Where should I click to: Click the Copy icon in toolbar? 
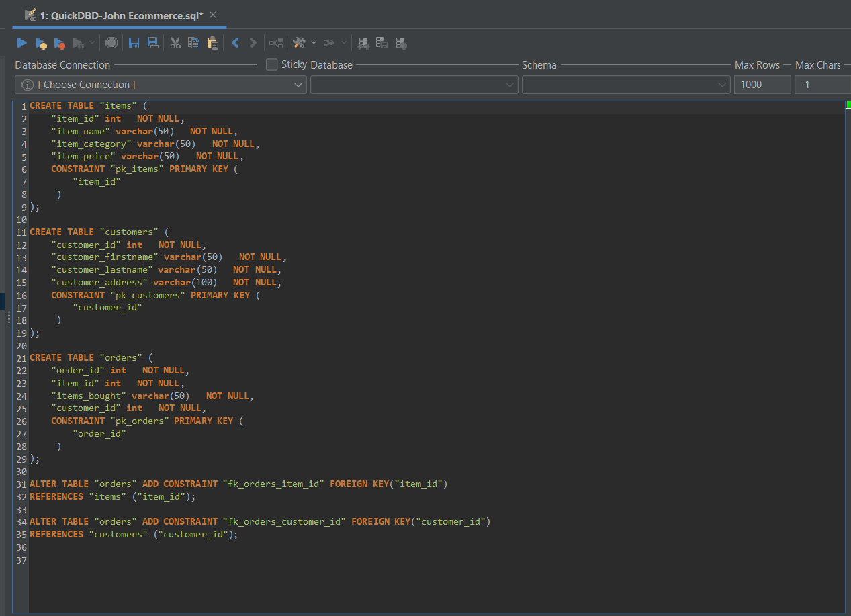click(x=194, y=43)
